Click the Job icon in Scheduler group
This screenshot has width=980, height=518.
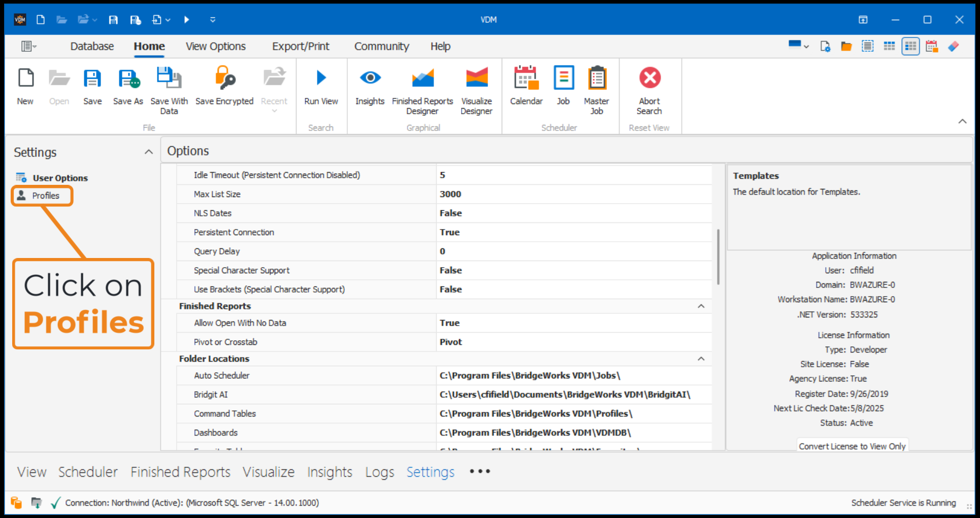[x=564, y=86]
